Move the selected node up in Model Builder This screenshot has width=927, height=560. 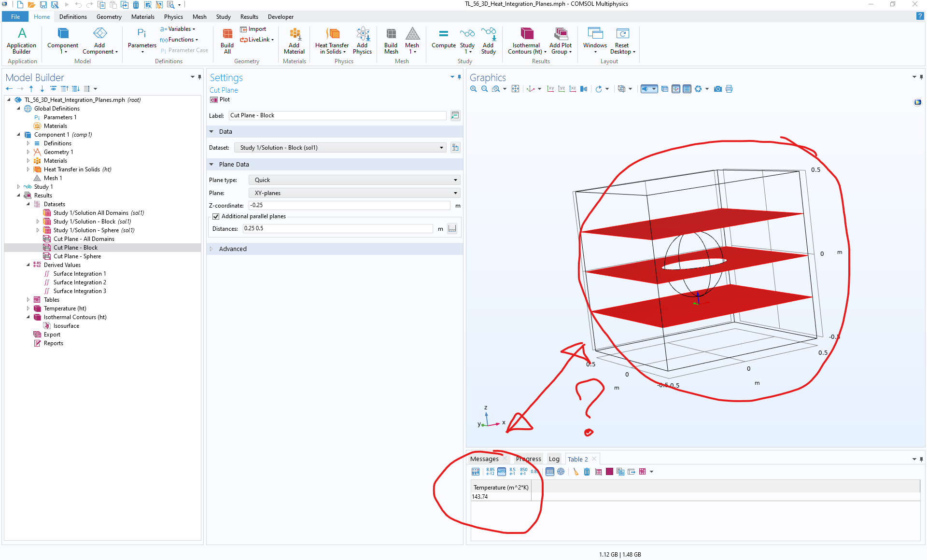(x=31, y=89)
